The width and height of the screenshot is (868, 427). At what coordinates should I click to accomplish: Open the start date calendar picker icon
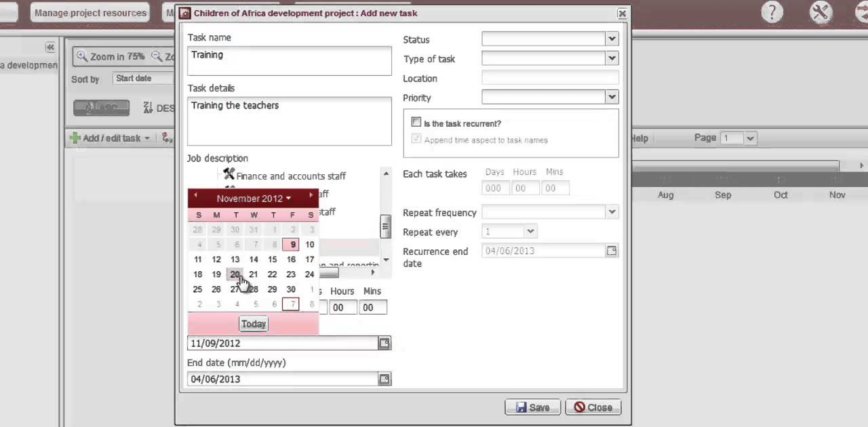pyautogui.click(x=384, y=344)
